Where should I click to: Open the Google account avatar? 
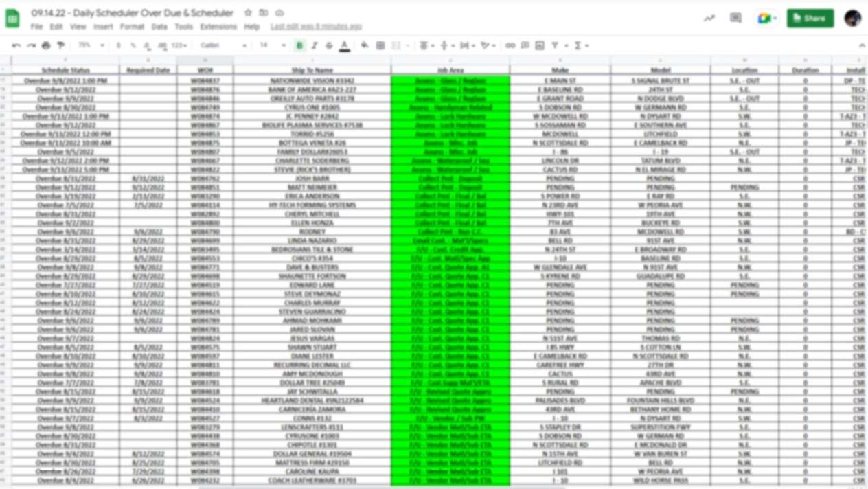coord(852,19)
